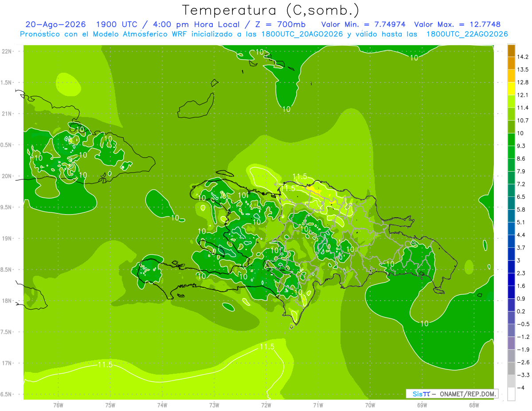Click the "1900 UTC" time text
The width and height of the screenshot is (532, 411).
(x=117, y=24)
